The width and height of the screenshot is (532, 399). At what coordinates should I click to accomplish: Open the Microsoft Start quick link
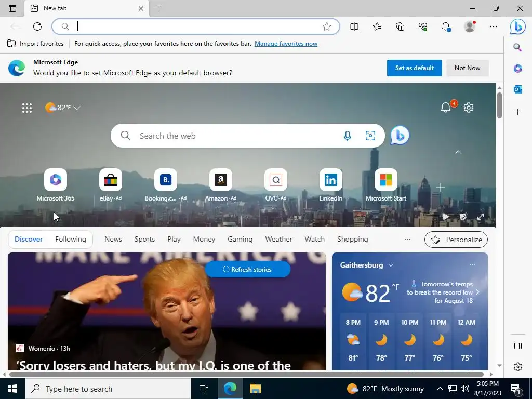(x=386, y=185)
